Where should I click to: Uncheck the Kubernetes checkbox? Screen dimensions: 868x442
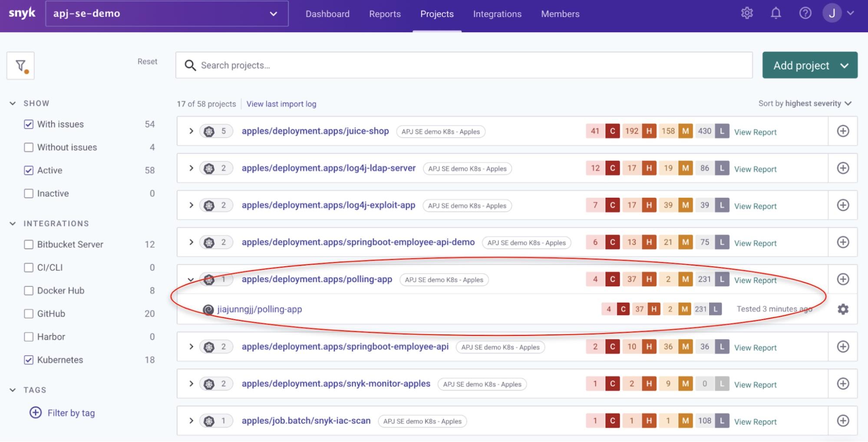[x=29, y=360]
